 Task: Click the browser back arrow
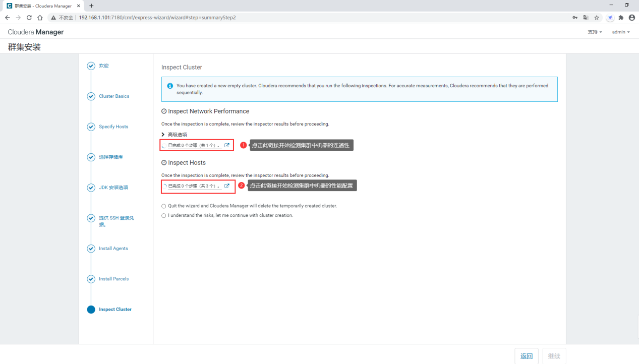[x=7, y=17]
